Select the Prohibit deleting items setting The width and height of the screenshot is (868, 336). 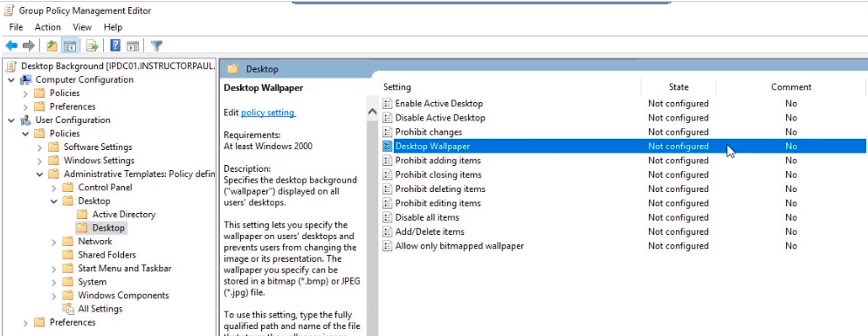tap(440, 189)
